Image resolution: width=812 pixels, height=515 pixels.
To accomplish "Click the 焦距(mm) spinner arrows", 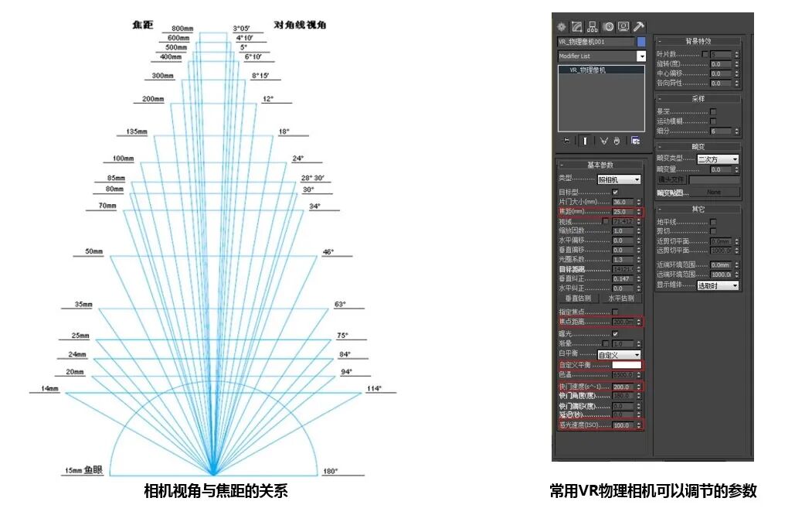I will point(639,212).
